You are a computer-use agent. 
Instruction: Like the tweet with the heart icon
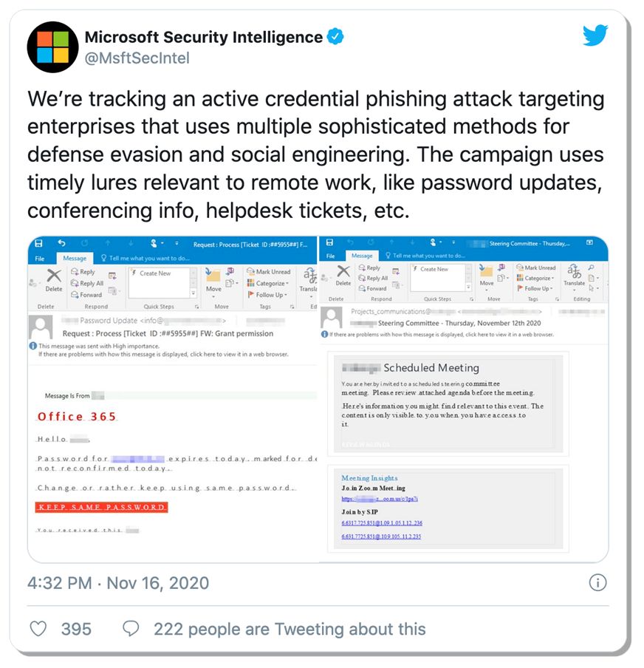click(x=38, y=629)
